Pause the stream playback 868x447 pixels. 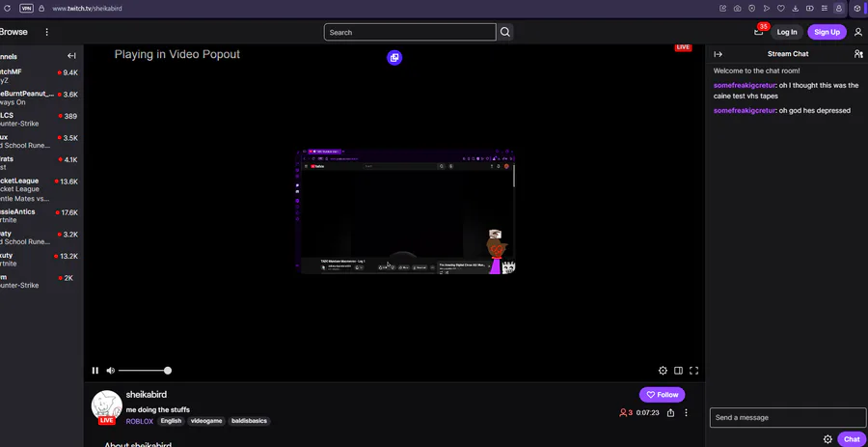95,371
